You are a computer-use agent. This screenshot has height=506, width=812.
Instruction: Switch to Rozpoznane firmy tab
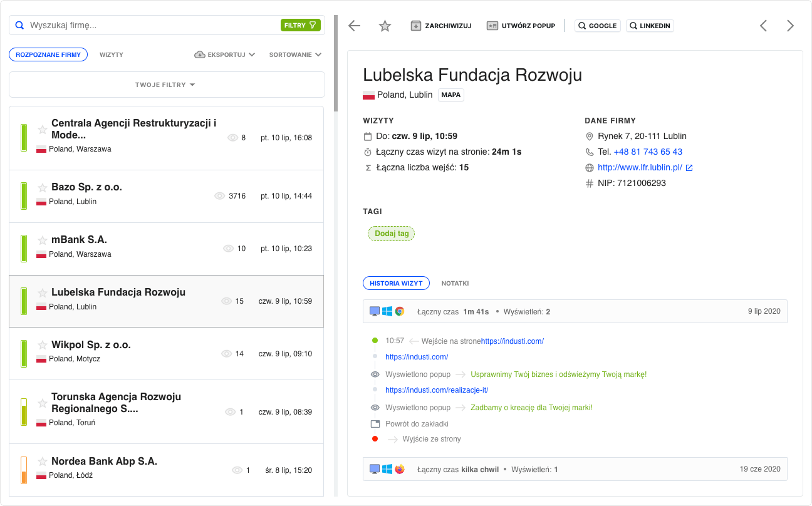(x=48, y=54)
